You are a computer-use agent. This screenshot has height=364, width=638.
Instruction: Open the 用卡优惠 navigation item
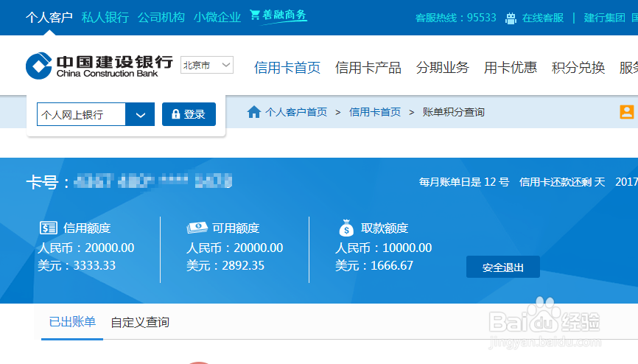click(511, 68)
